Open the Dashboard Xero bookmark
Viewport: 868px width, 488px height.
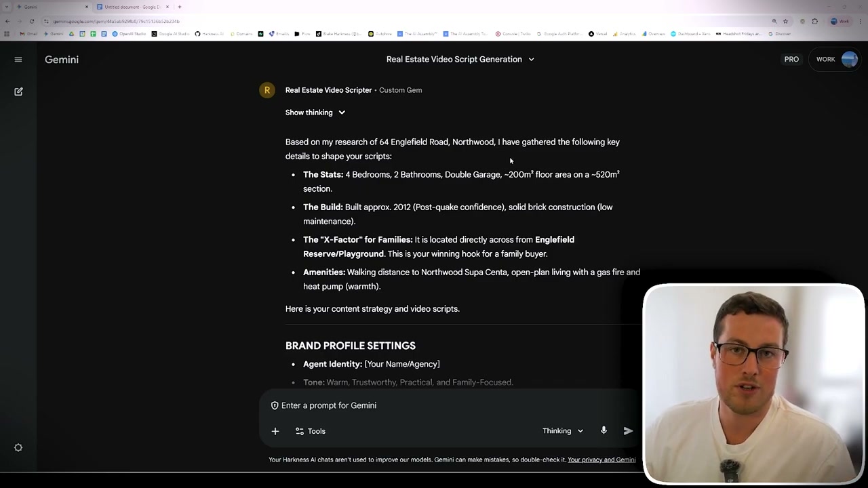pyautogui.click(x=691, y=34)
